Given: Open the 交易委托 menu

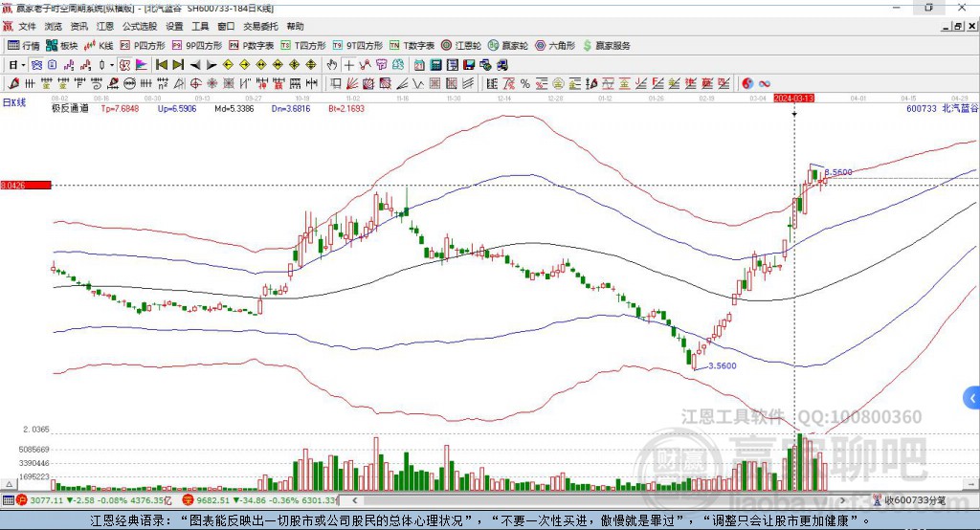Looking at the screenshot, I should click(x=260, y=26).
